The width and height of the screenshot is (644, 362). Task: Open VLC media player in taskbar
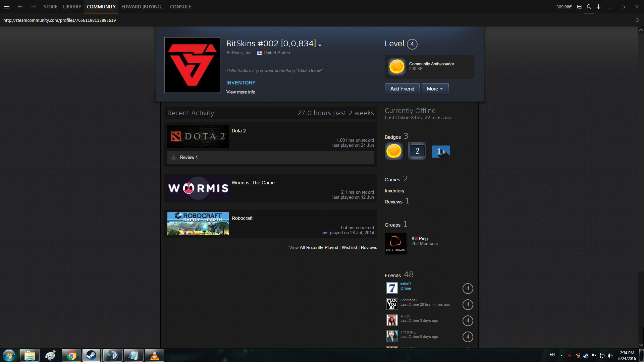pyautogui.click(x=154, y=355)
